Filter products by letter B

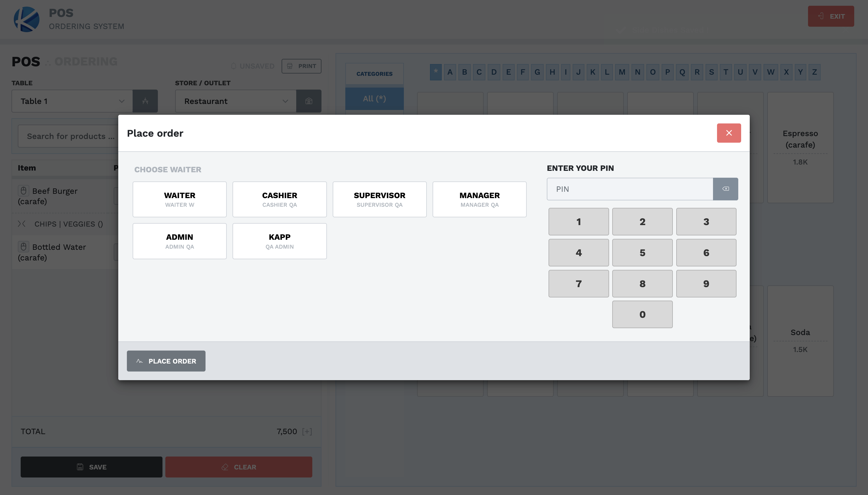tap(465, 72)
